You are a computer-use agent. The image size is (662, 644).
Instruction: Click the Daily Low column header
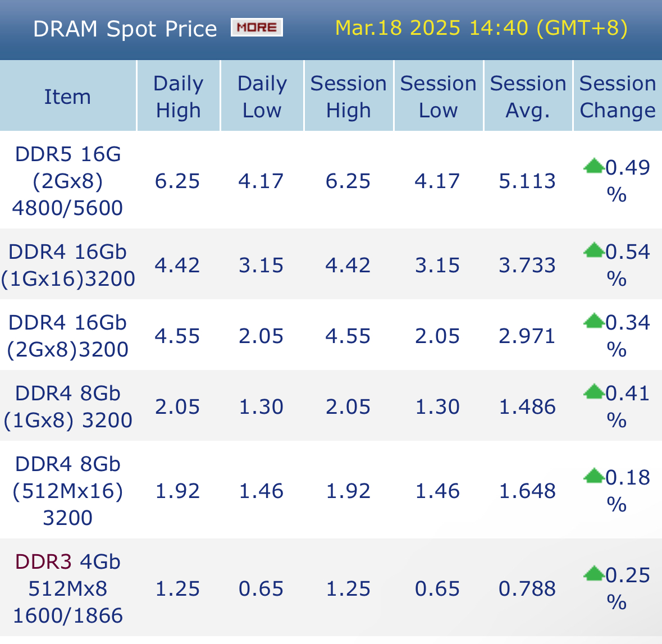pyautogui.click(x=262, y=97)
